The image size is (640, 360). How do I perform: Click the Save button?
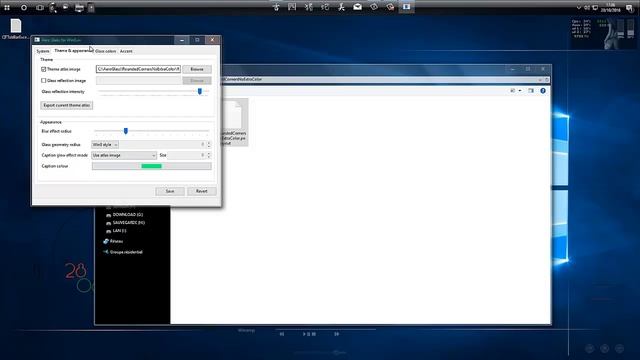point(170,191)
